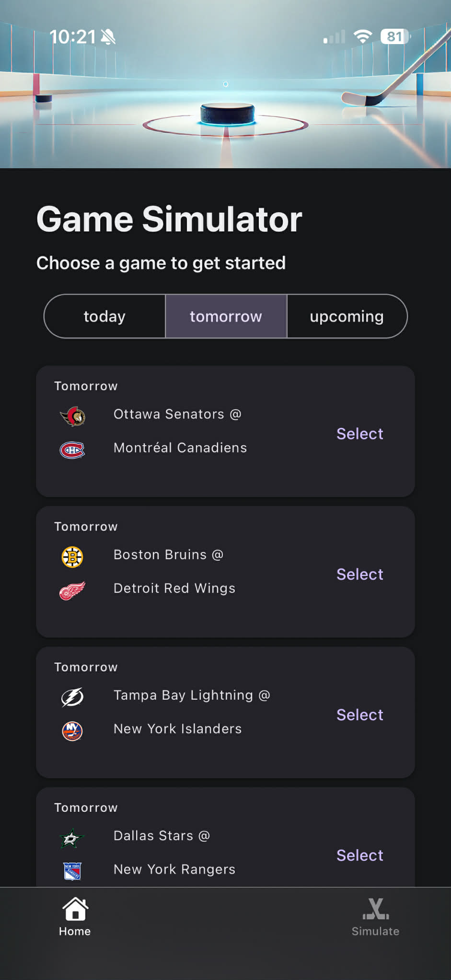This screenshot has width=451, height=980.
Task: Tap the Dallas Stars team logo
Action: [x=72, y=838]
